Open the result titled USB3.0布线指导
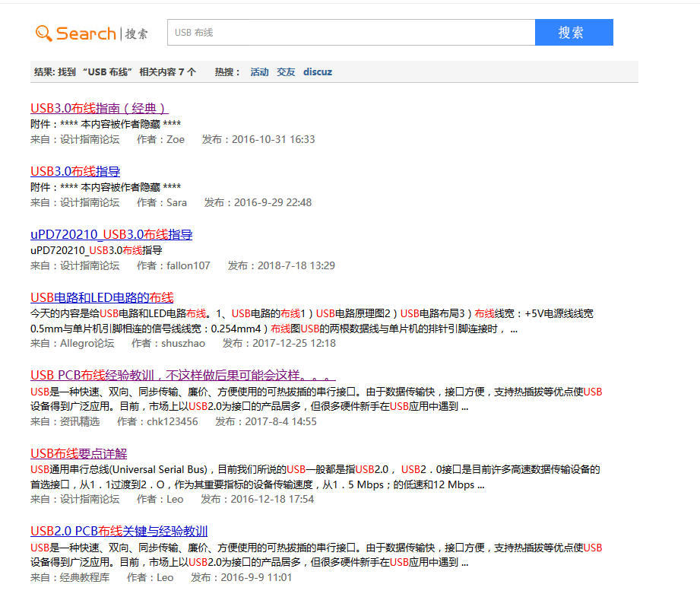 pos(75,171)
